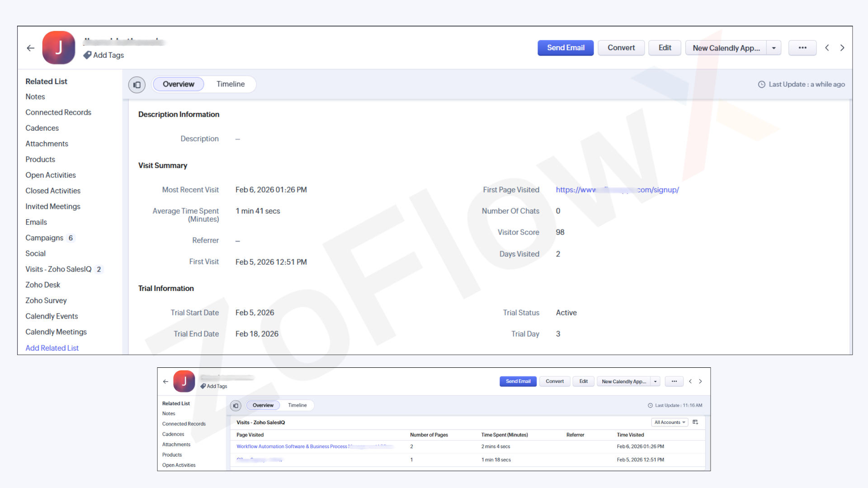868x488 pixels.
Task: Click the back arrow in top header
Action: click(30, 48)
